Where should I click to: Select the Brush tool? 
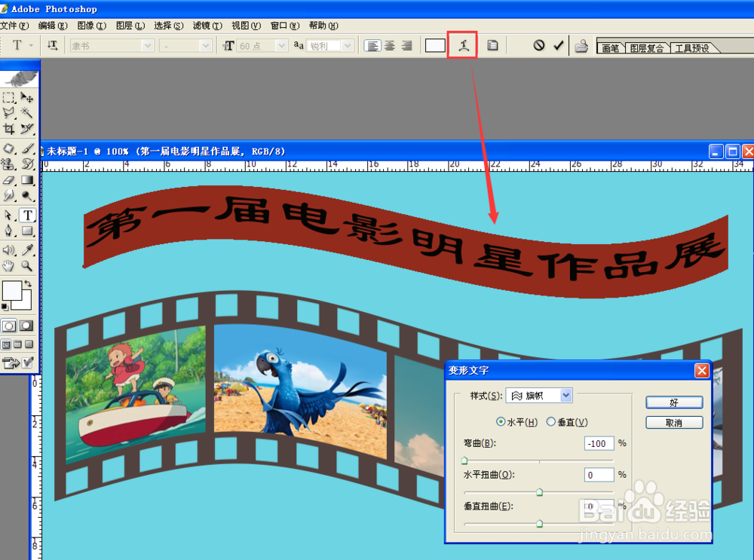[x=27, y=148]
